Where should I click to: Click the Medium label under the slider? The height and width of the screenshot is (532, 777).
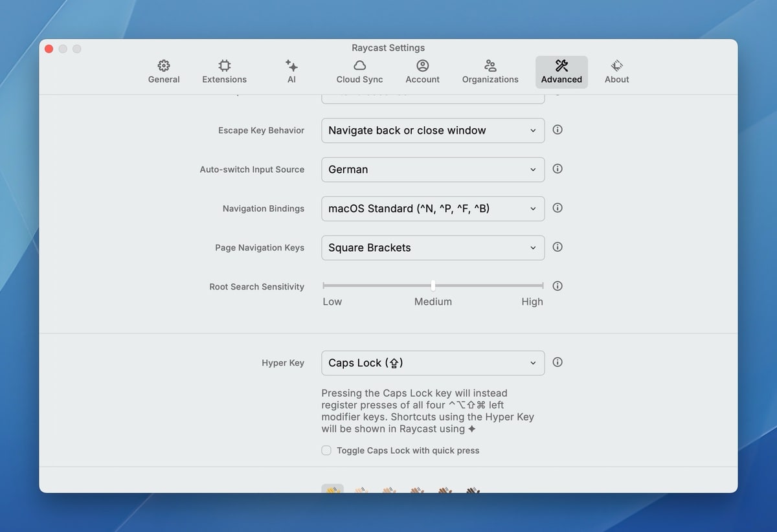point(433,302)
